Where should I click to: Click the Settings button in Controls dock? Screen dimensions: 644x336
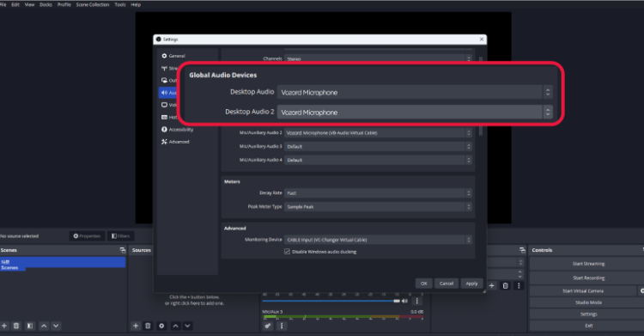point(588,314)
